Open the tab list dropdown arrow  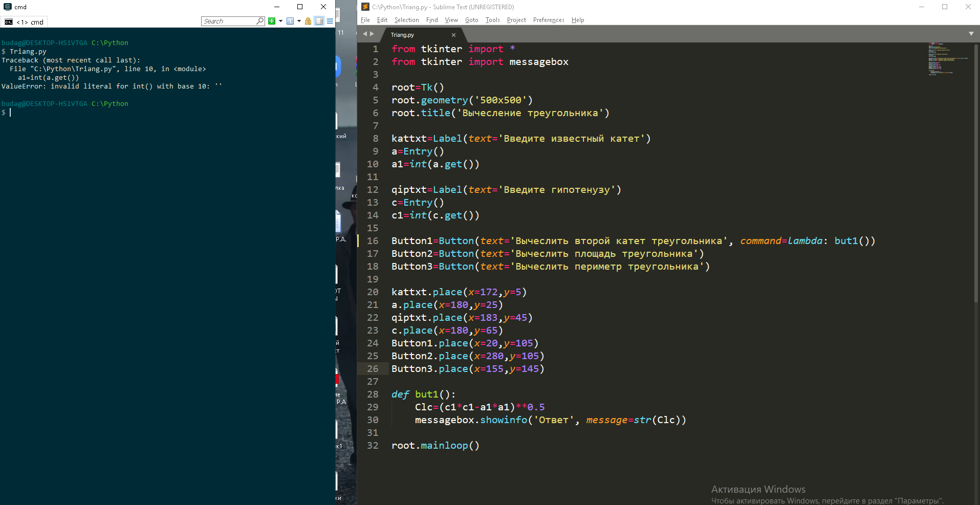pos(971,34)
